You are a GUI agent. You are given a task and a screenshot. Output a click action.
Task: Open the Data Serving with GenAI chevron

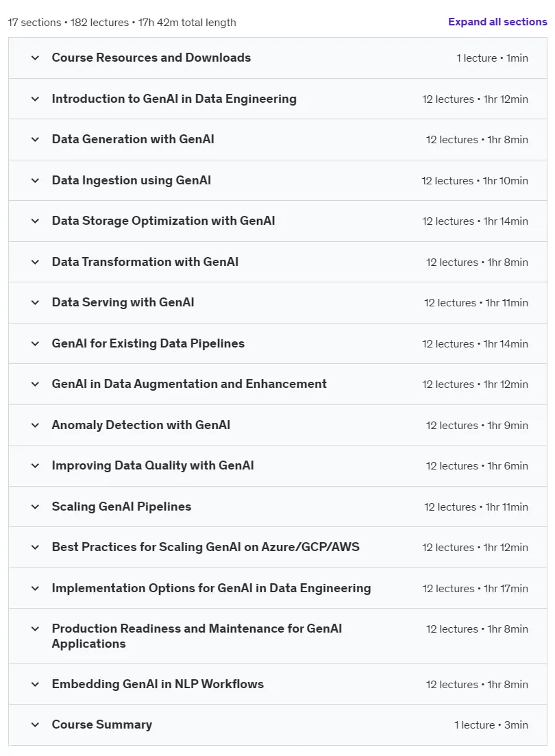click(x=35, y=302)
